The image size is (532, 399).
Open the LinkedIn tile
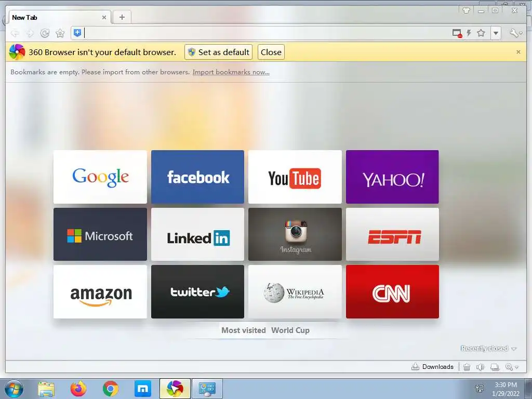(x=197, y=234)
